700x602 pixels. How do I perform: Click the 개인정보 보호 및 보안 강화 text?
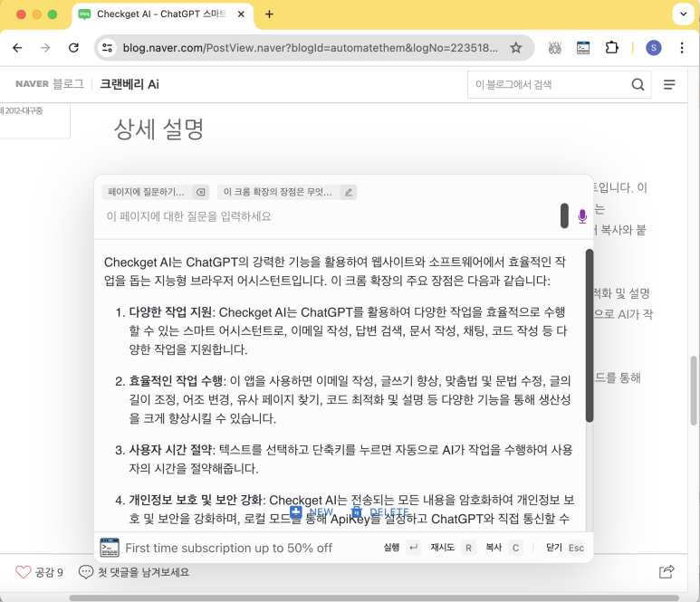coord(196,500)
